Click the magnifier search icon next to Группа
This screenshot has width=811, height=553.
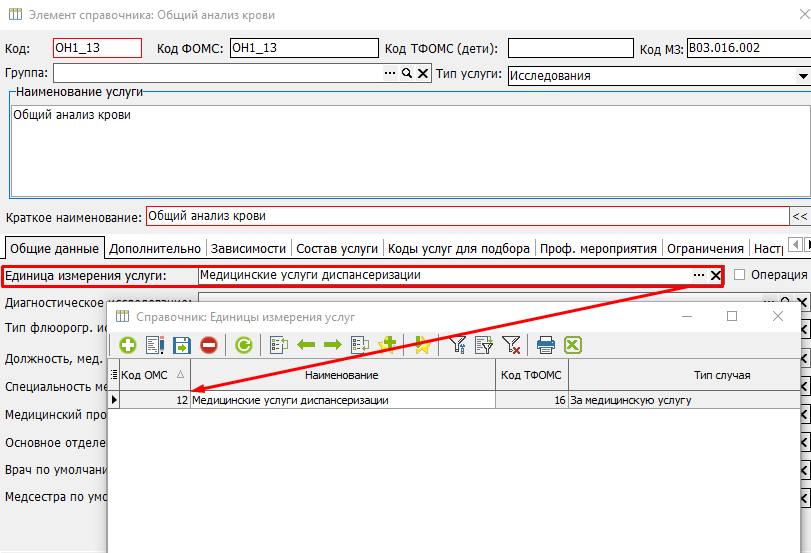407,74
